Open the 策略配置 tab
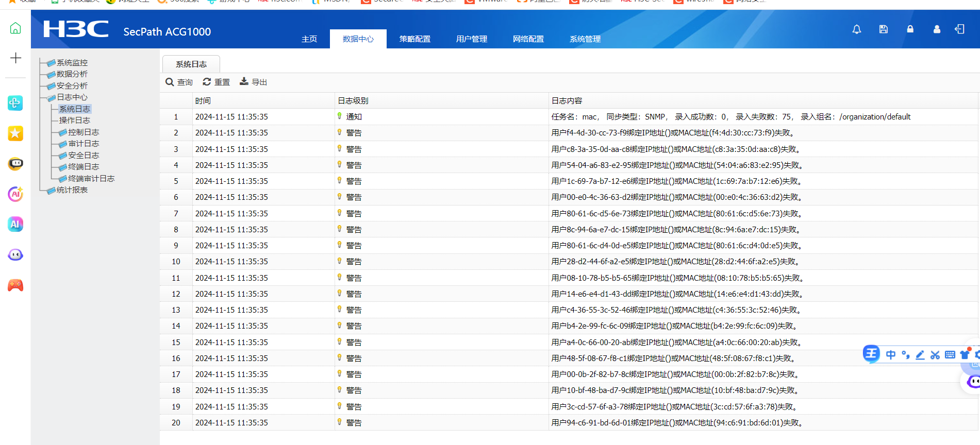This screenshot has width=980, height=445. pos(415,39)
